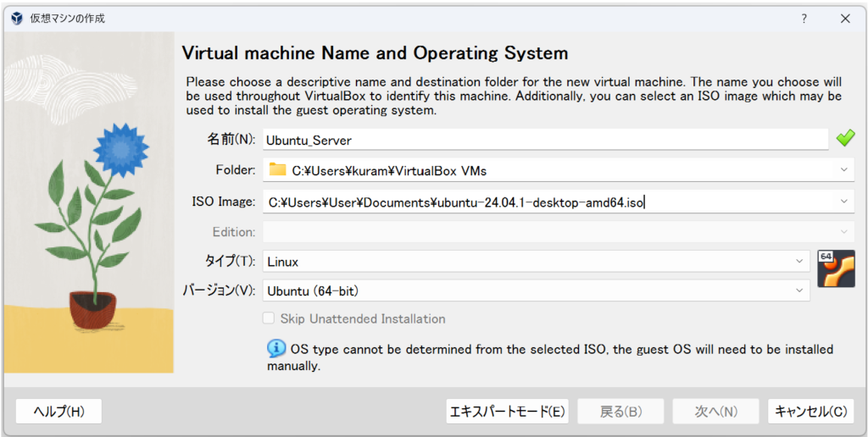Click the ヘルプ(H) button
Image resolution: width=868 pixels, height=437 pixels.
pos(58,411)
